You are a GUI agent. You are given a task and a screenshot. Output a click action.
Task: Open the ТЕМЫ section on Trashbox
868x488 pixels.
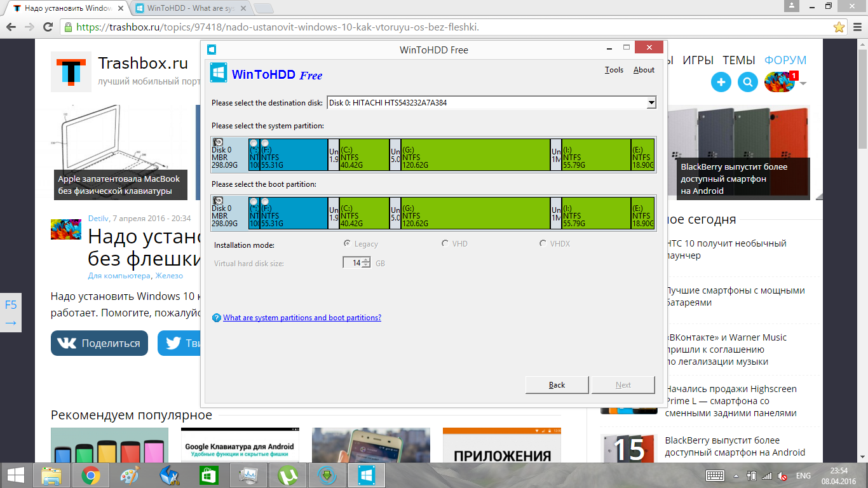coord(739,60)
